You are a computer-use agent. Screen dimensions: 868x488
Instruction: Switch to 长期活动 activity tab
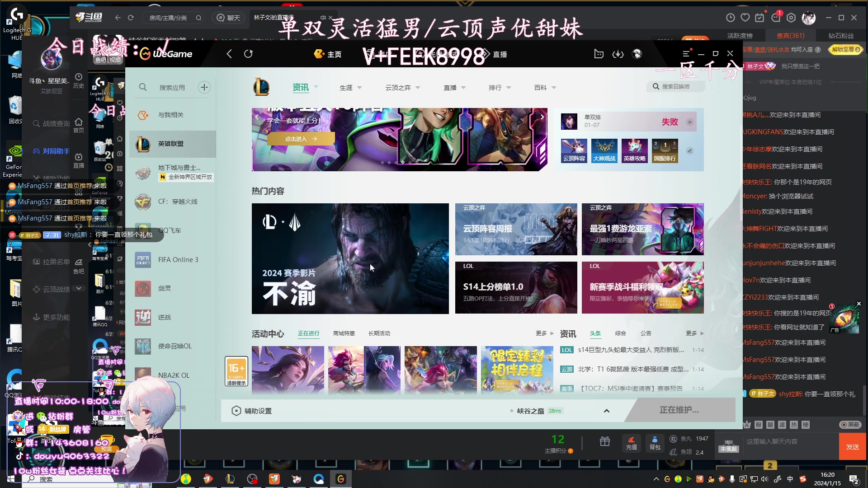(379, 333)
